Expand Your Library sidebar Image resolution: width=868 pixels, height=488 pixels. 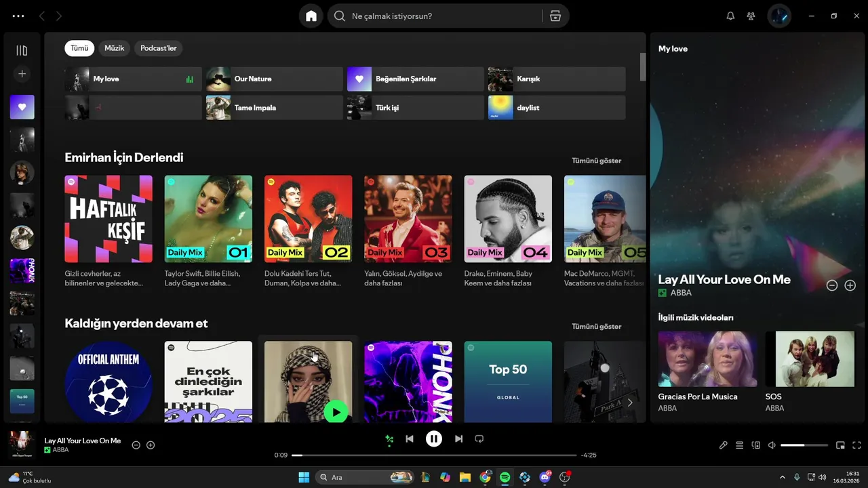pos(22,50)
